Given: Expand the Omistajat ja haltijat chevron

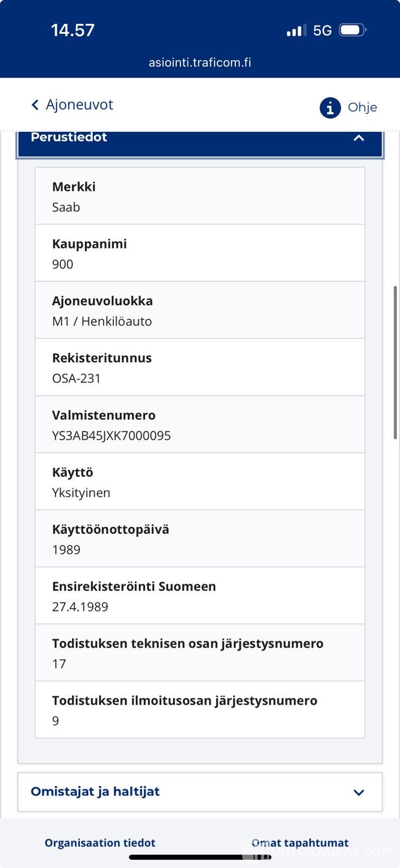Looking at the screenshot, I should (x=358, y=793).
